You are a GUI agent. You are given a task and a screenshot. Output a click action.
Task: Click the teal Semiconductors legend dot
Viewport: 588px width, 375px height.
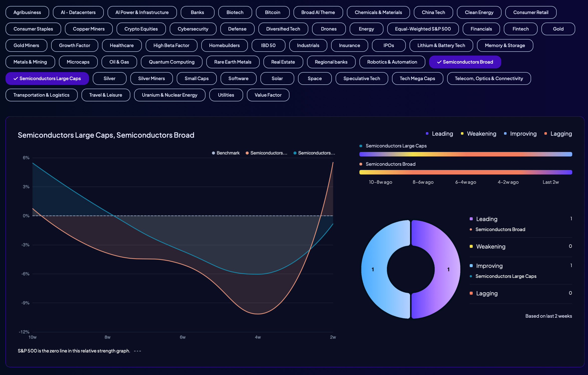point(295,153)
